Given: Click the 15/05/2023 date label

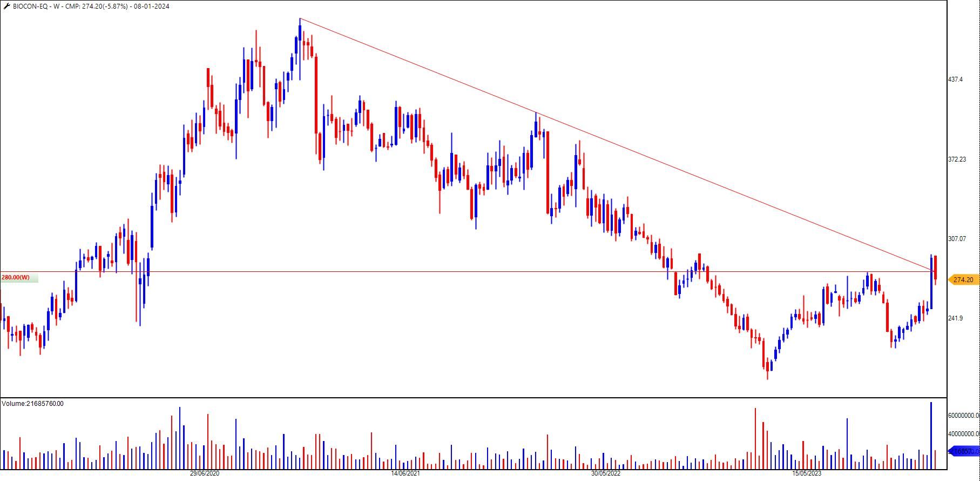Looking at the screenshot, I should point(807,473).
